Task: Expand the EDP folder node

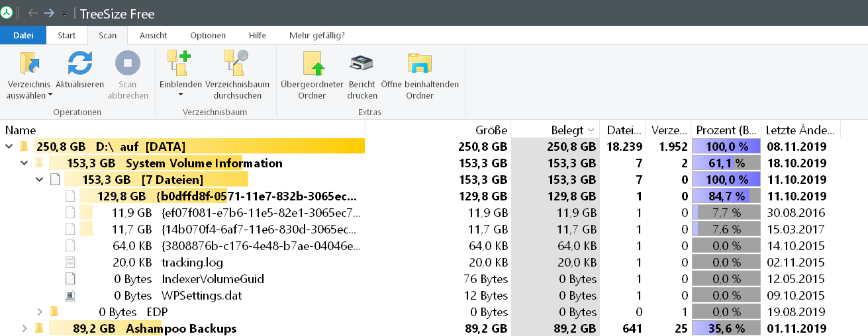Action: 39,312
